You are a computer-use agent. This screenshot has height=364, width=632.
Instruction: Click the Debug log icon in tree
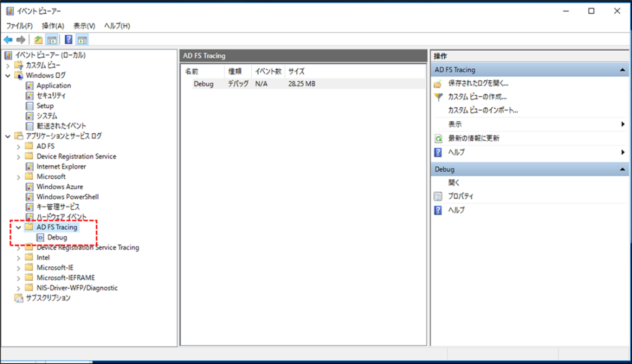point(40,238)
